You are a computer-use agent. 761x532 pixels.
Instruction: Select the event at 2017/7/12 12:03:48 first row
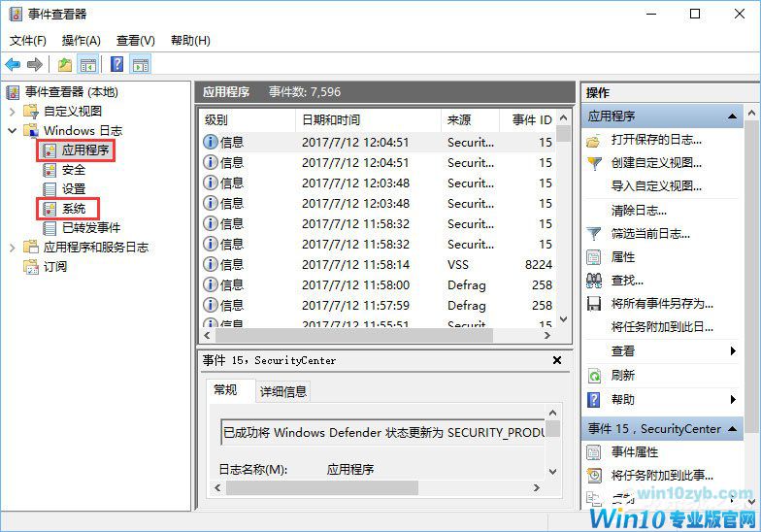tap(379, 183)
